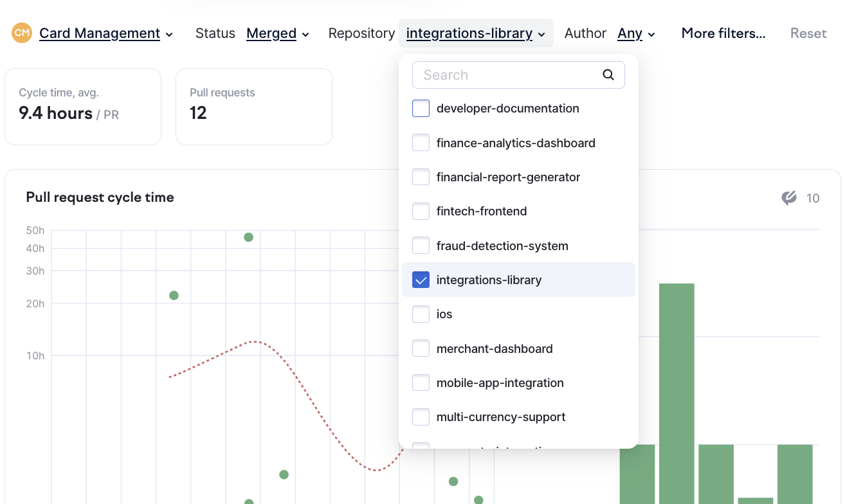Tick the ios repository checkbox
The height and width of the screenshot is (504, 845).
(x=421, y=314)
